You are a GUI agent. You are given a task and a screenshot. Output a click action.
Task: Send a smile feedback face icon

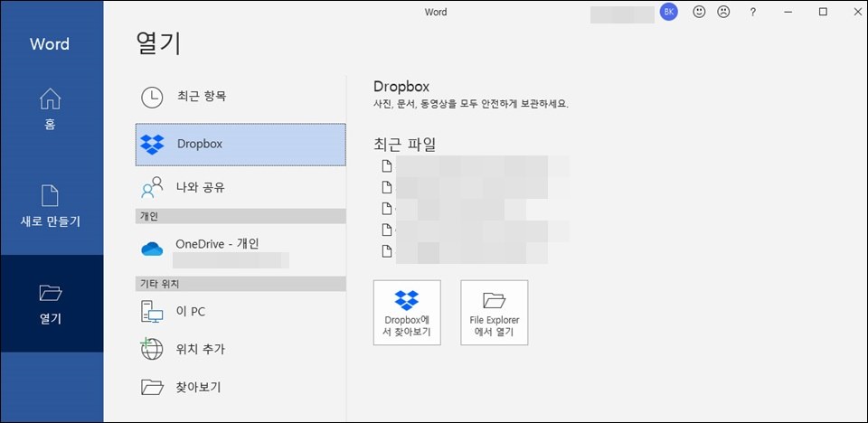(x=699, y=12)
